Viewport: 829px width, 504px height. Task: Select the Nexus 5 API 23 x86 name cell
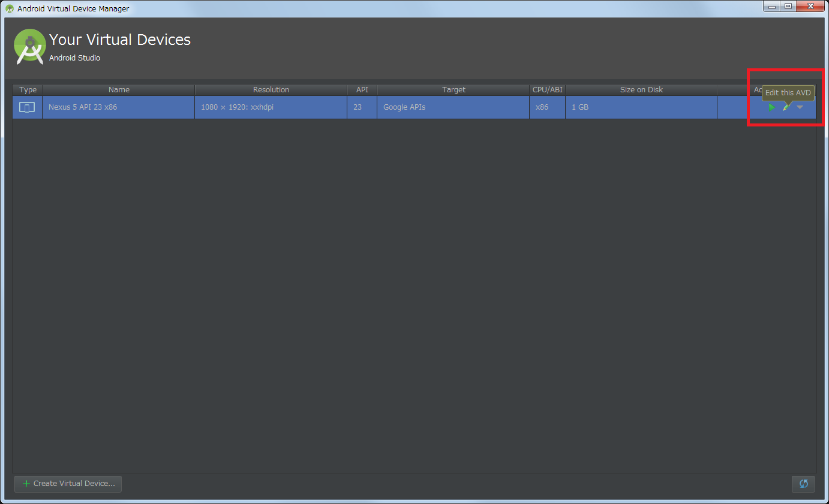(x=119, y=107)
